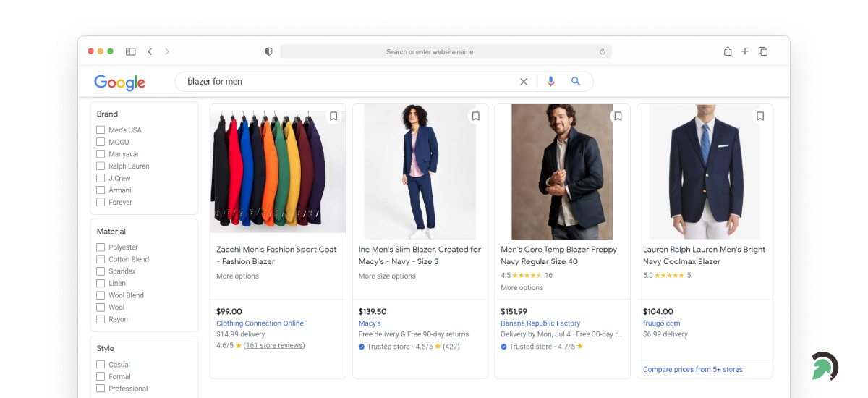The width and height of the screenshot is (868, 398).
Task: Click the privacy shield icon
Action: [x=269, y=51]
